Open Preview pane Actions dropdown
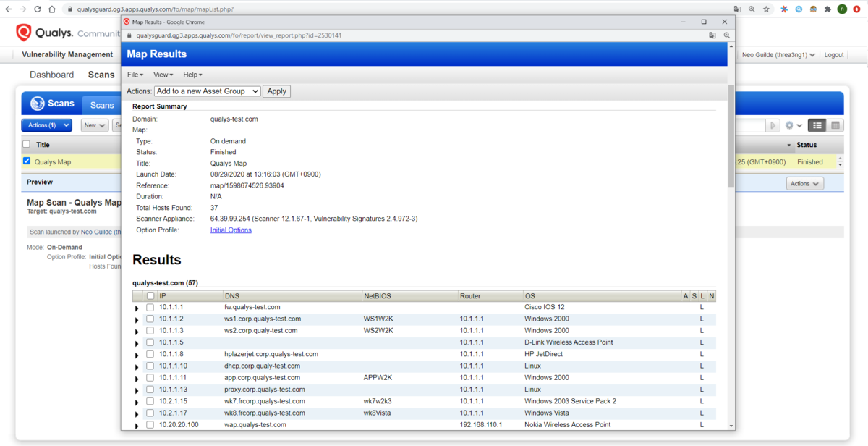Screen dimensions: 868x446 (805, 184)
